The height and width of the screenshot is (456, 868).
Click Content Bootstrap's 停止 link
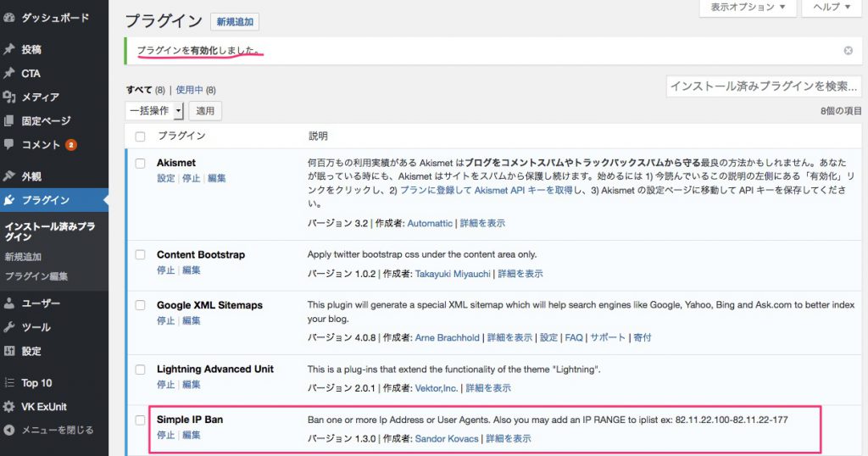click(x=165, y=270)
